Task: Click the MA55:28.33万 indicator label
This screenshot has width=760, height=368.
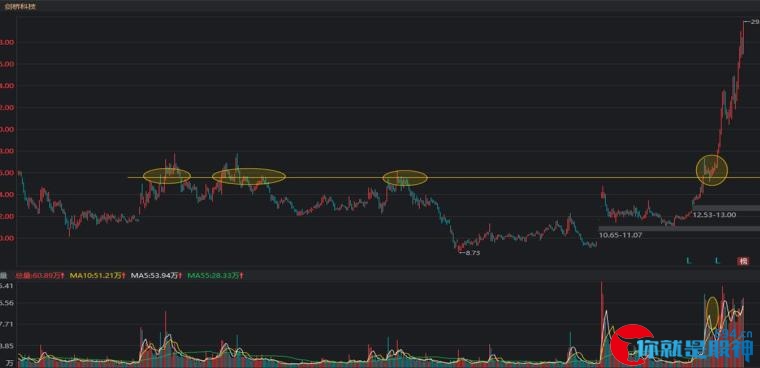Action: click(x=215, y=276)
